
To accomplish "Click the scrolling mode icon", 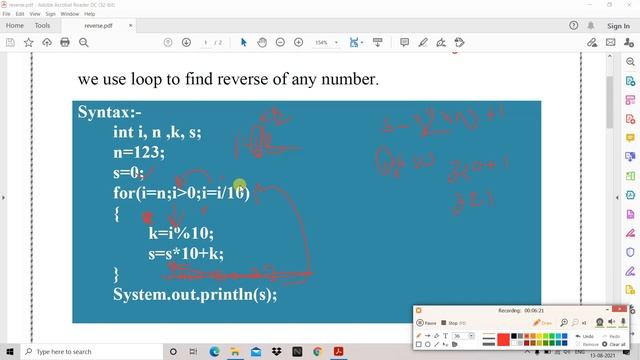I will (378, 42).
